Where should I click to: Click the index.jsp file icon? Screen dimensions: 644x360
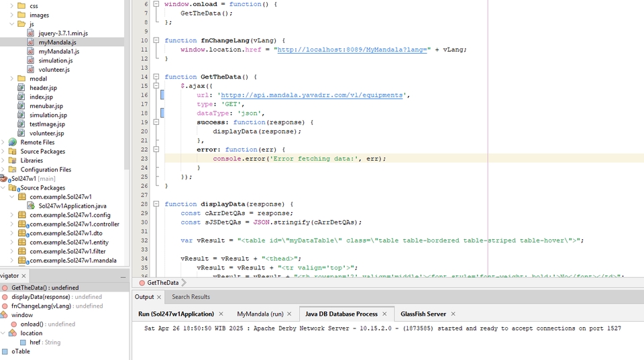click(x=21, y=97)
